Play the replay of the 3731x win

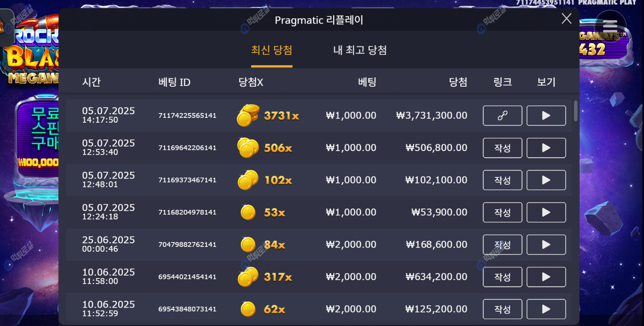click(x=546, y=115)
